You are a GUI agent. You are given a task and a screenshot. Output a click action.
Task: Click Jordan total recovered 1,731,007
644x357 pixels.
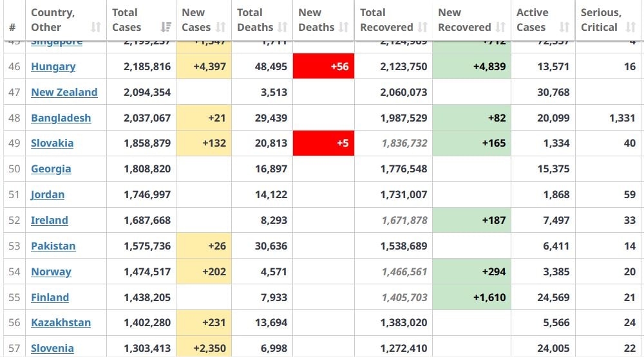pyautogui.click(x=404, y=194)
